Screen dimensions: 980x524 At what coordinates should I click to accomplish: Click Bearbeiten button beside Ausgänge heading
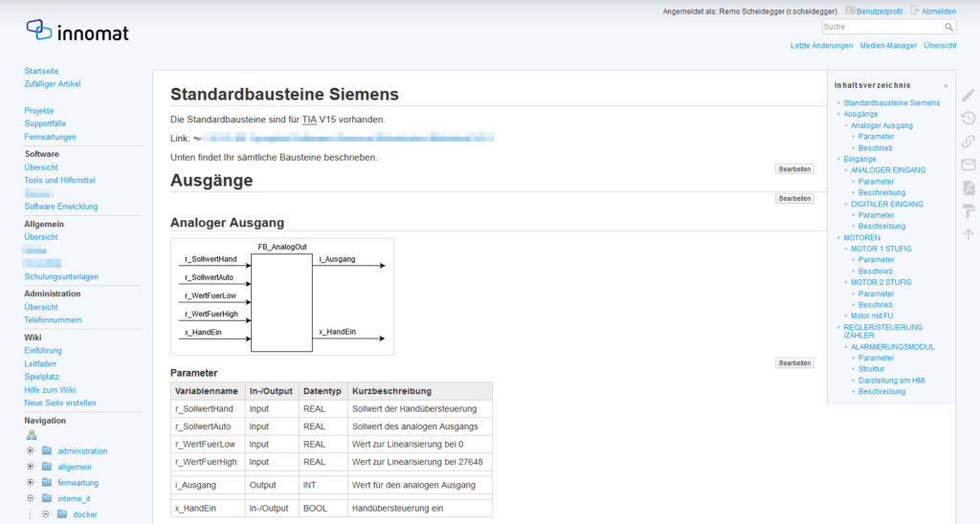[x=794, y=169]
